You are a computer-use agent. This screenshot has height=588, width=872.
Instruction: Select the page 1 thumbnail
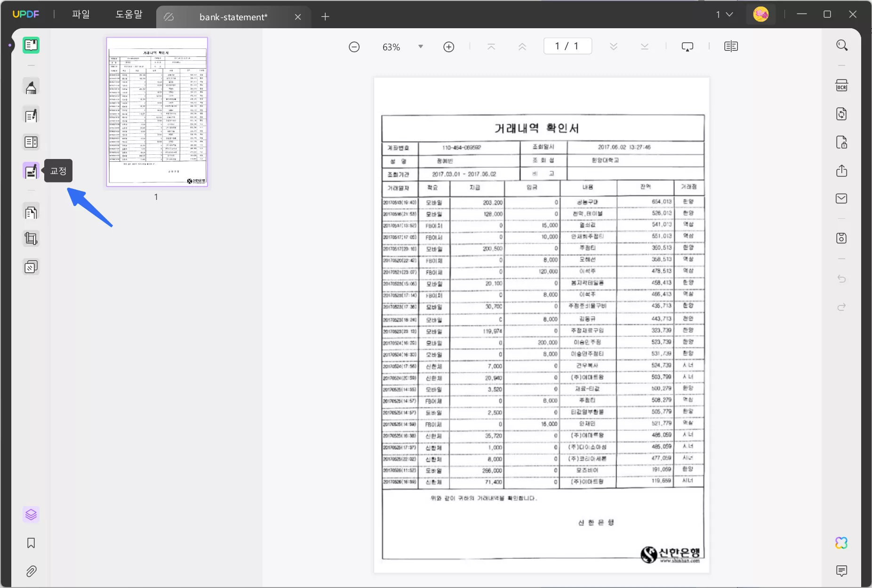pyautogui.click(x=157, y=112)
